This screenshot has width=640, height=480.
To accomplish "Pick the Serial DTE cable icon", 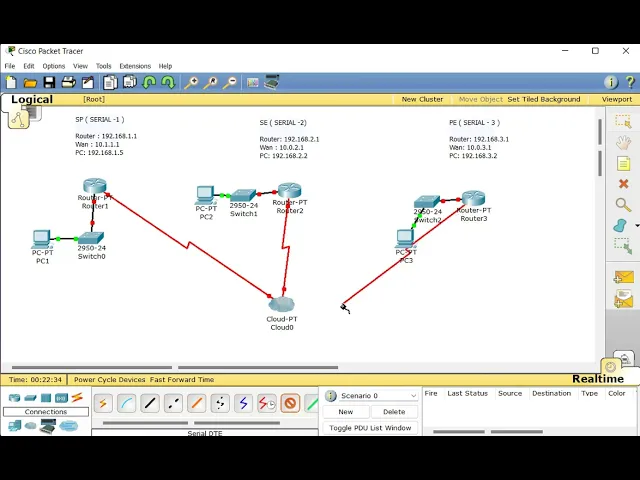I will click(290, 403).
